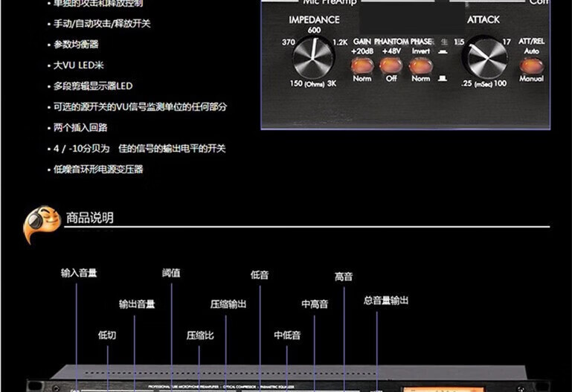This screenshot has width=572, height=392.
Task: Click the 中高音 label
Action: [x=315, y=304]
